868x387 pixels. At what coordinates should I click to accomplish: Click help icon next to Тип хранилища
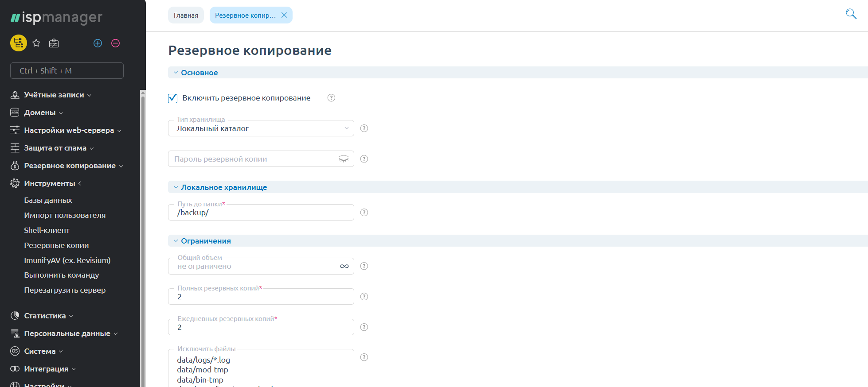click(x=364, y=128)
